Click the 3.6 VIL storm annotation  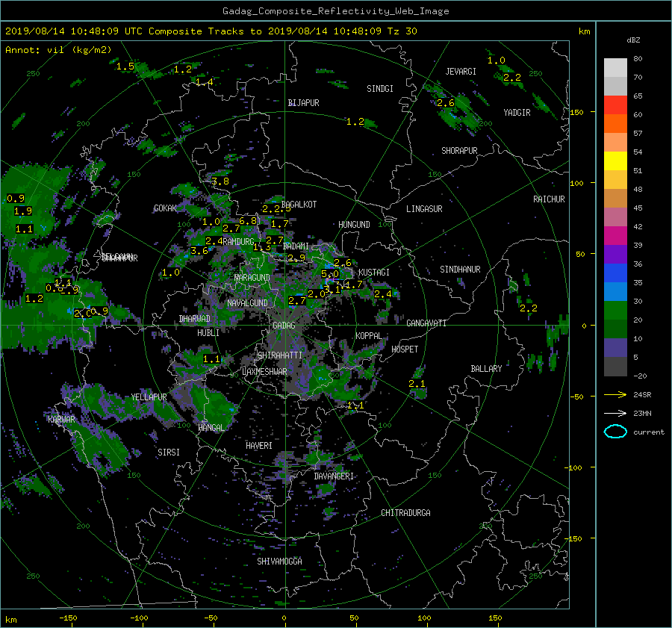coord(199,251)
